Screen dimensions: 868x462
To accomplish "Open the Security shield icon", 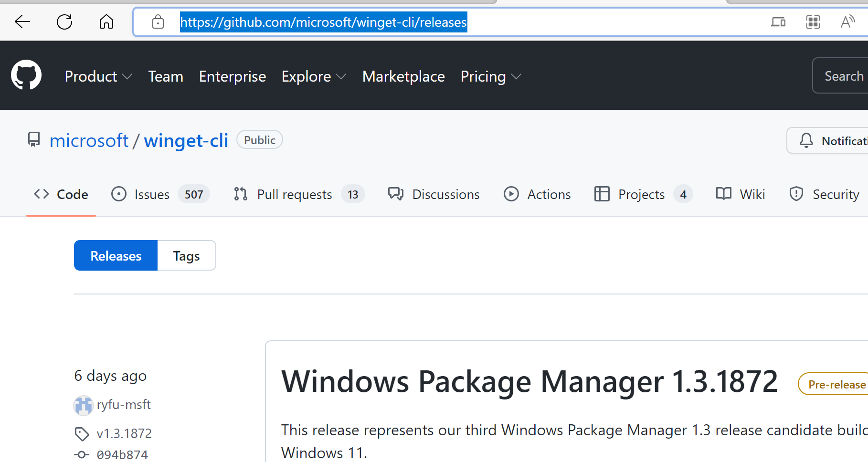I will 795,194.
